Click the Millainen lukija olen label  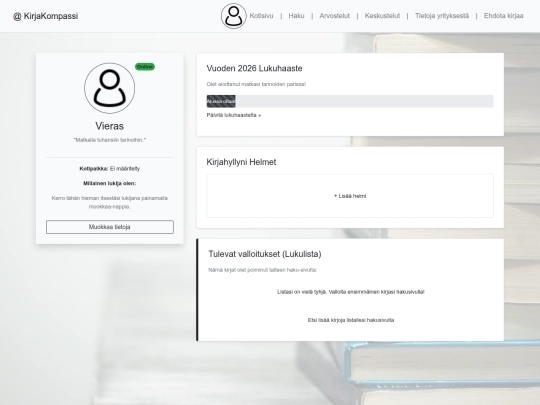coord(110,183)
